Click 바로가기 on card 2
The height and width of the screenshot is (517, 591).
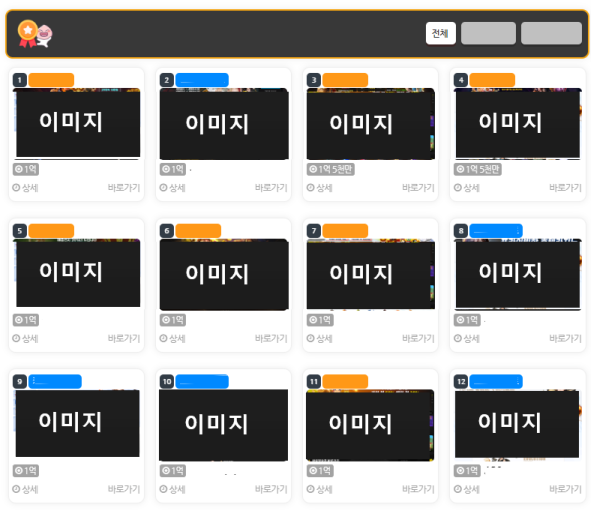(x=271, y=188)
